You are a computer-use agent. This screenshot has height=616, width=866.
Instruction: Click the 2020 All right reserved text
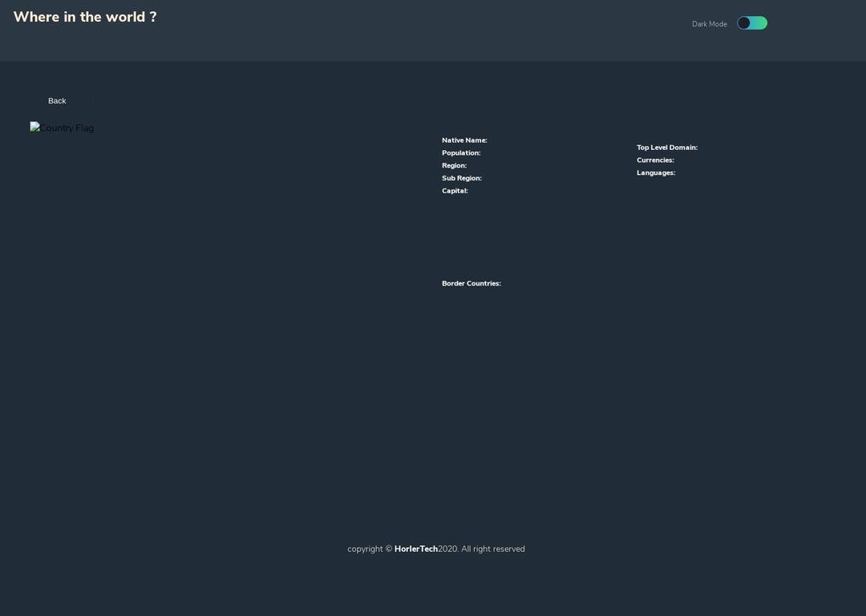(x=481, y=549)
